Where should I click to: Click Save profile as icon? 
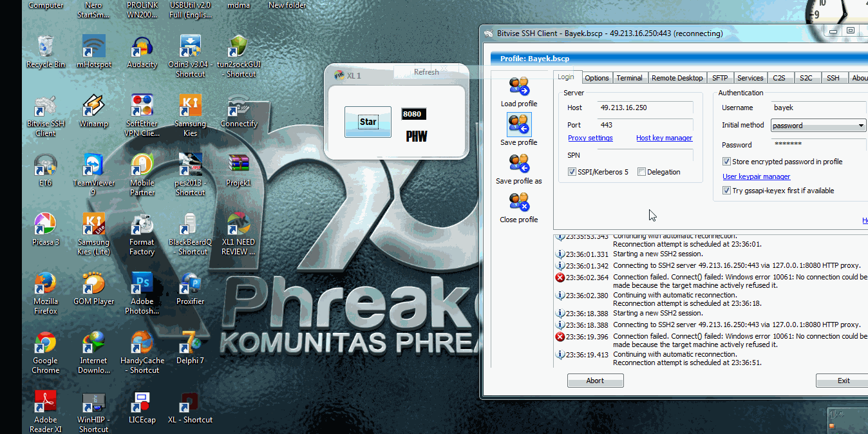tap(519, 164)
